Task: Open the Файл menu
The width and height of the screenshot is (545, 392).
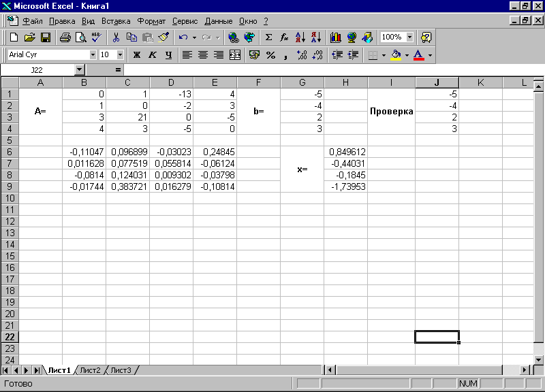Action: (32, 21)
